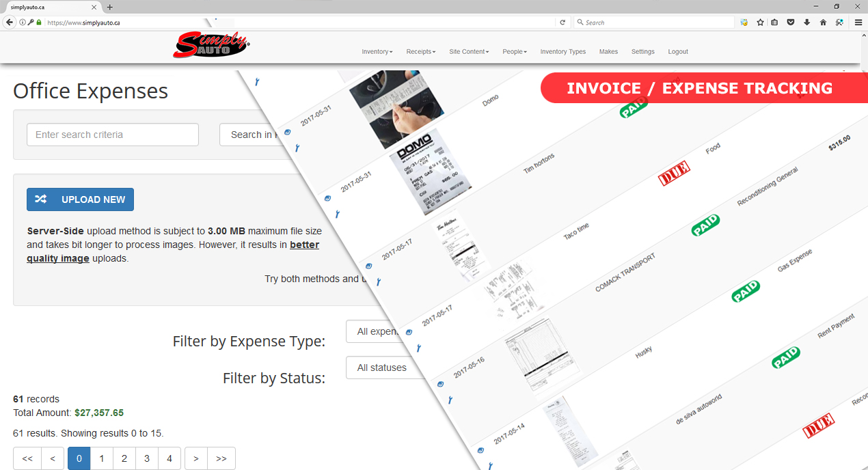Screen dimensions: 868x470
Task: Open the Settings menu item
Action: (x=642, y=52)
